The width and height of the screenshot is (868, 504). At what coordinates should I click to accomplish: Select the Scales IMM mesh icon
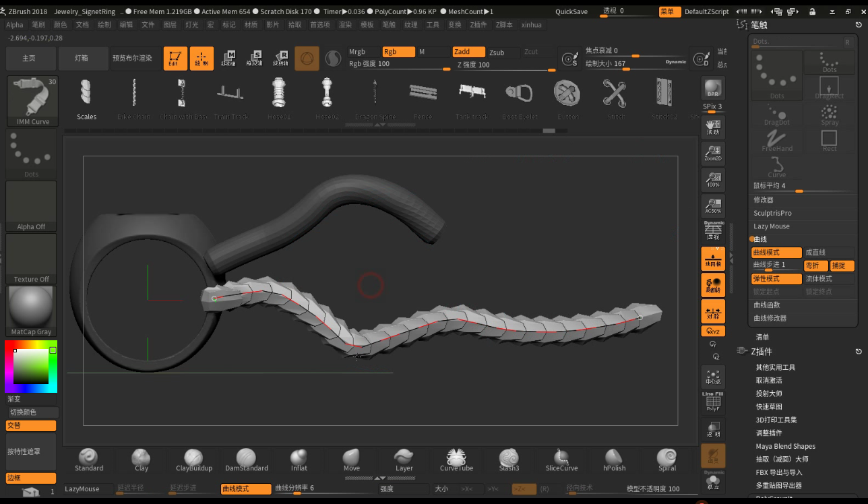click(x=86, y=98)
